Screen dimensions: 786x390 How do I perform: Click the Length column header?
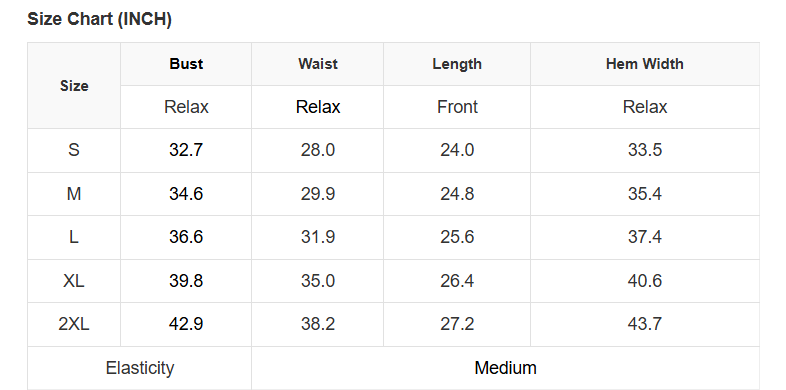[457, 64]
